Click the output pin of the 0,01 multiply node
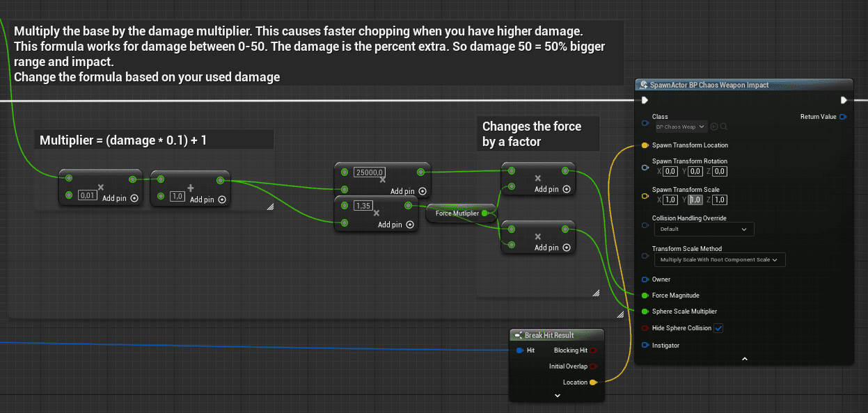Viewport: 868px width, 413px height. (132, 179)
